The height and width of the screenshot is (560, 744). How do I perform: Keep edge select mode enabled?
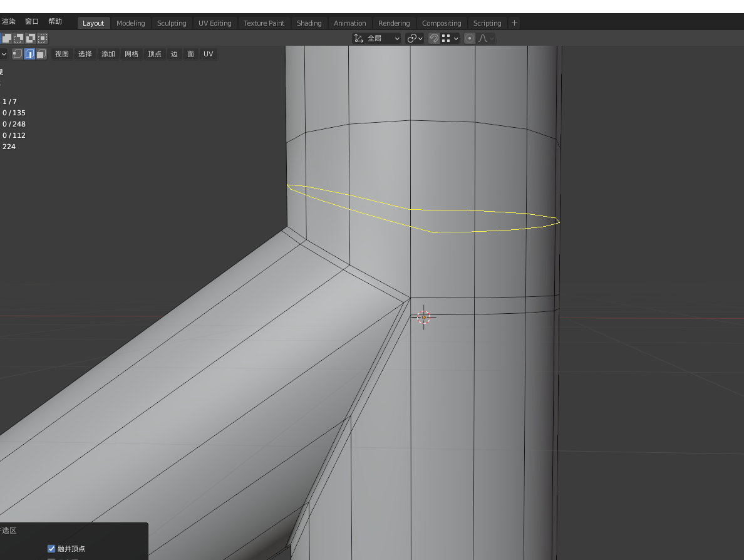pyautogui.click(x=29, y=54)
